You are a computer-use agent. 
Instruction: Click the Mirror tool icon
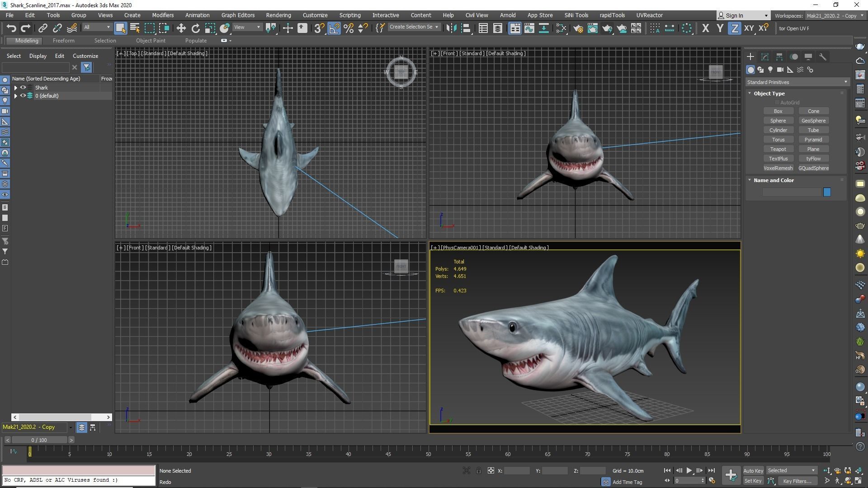451,28
